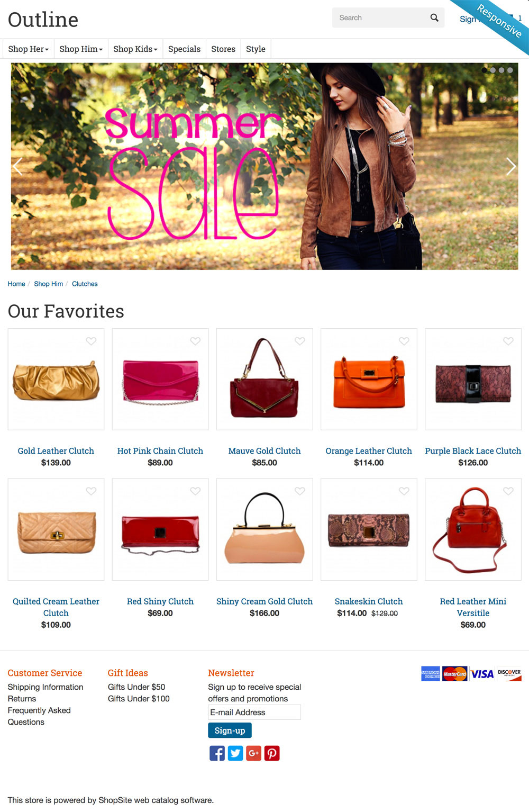
Task: Open the Specials menu item
Action: pyautogui.click(x=184, y=49)
